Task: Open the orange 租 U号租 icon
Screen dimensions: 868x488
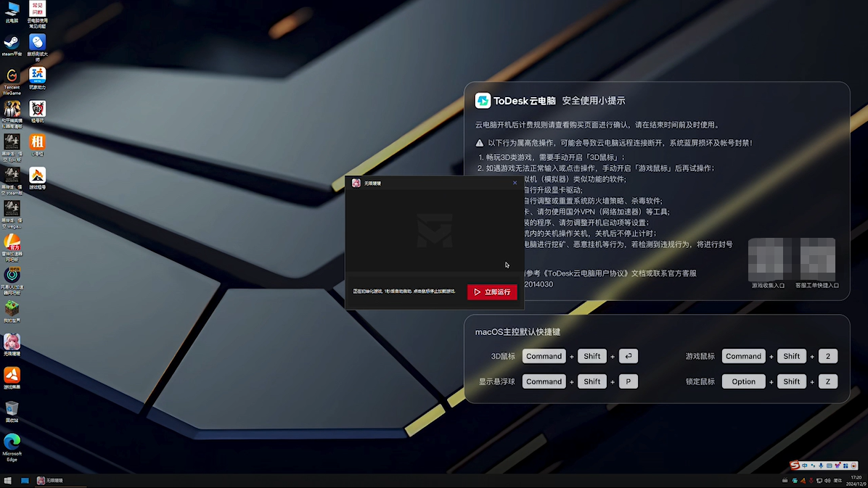Action: [37, 145]
